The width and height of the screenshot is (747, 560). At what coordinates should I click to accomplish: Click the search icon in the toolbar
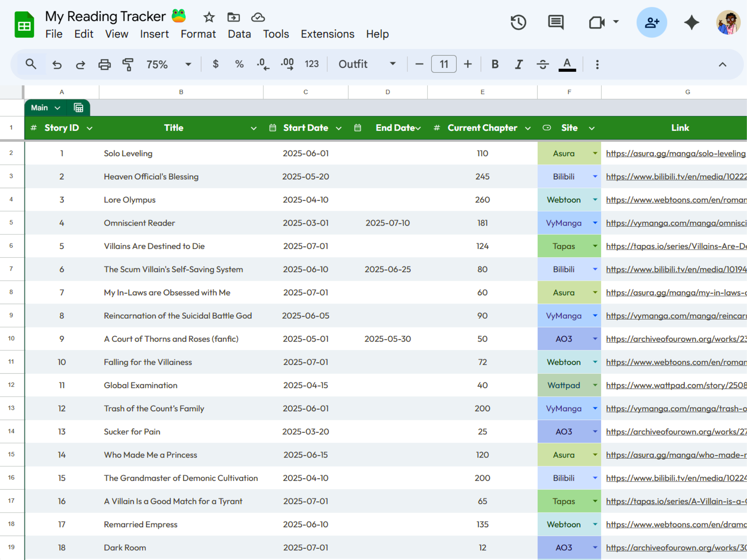point(31,64)
